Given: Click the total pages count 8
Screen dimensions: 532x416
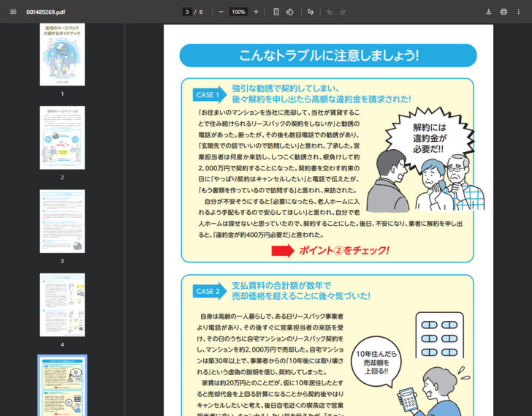Looking at the screenshot, I should click(x=201, y=12).
